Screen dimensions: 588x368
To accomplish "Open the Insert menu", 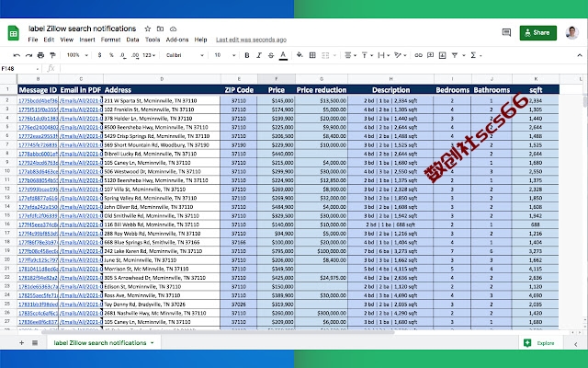I will pyautogui.click(x=87, y=40).
